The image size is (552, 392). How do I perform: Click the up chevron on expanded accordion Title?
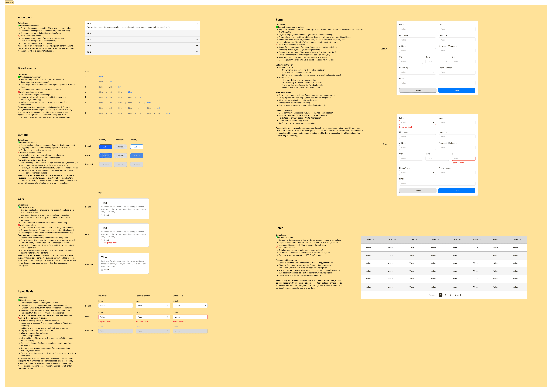pos(197,24)
